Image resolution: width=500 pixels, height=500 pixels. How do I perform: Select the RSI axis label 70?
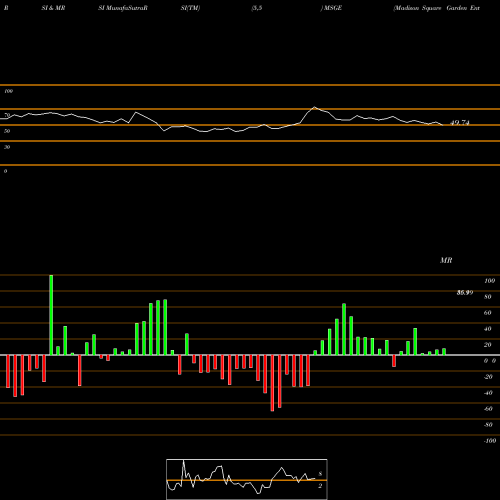click(7, 115)
